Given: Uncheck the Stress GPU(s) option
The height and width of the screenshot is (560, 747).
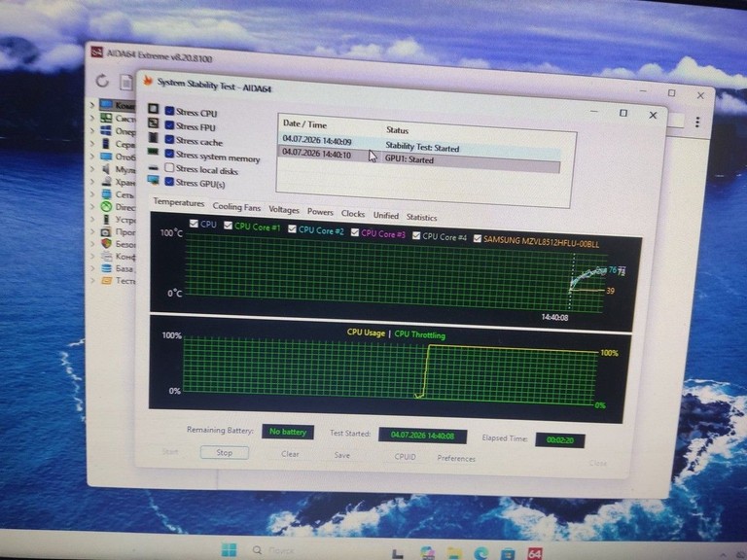Looking at the screenshot, I should tap(169, 182).
